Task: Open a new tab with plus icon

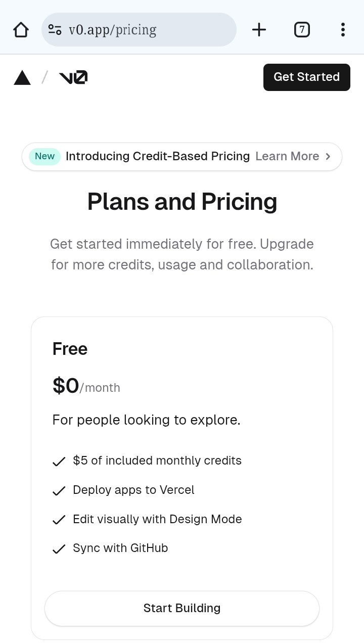Action: tap(259, 30)
